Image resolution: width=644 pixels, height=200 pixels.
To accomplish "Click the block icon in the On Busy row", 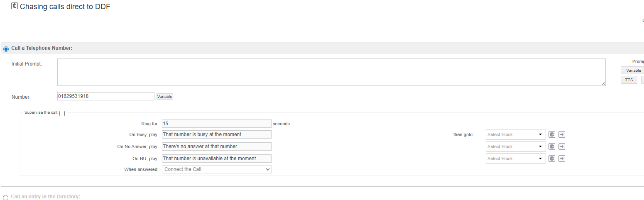I will coord(551,134).
